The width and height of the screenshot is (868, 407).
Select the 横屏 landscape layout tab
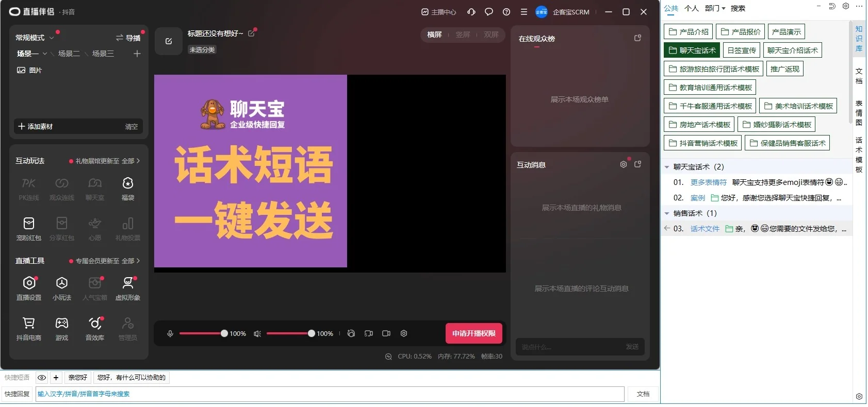[435, 35]
